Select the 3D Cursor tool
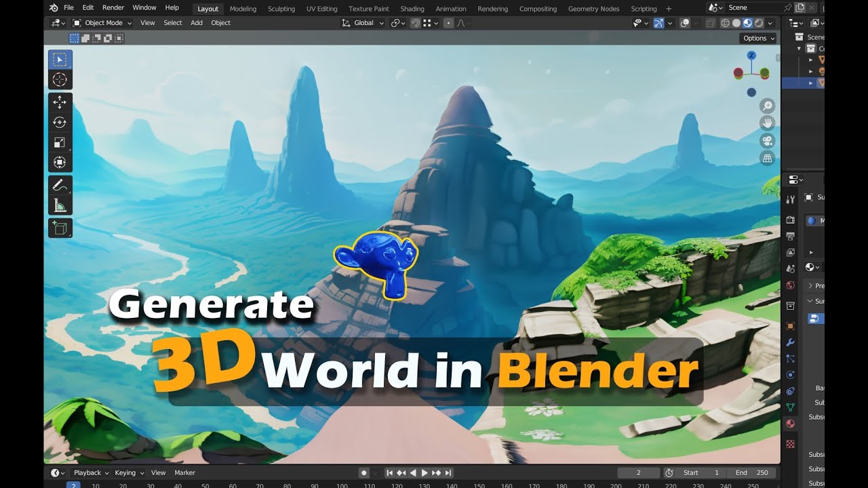Image resolution: width=868 pixels, height=488 pixels. tap(60, 80)
